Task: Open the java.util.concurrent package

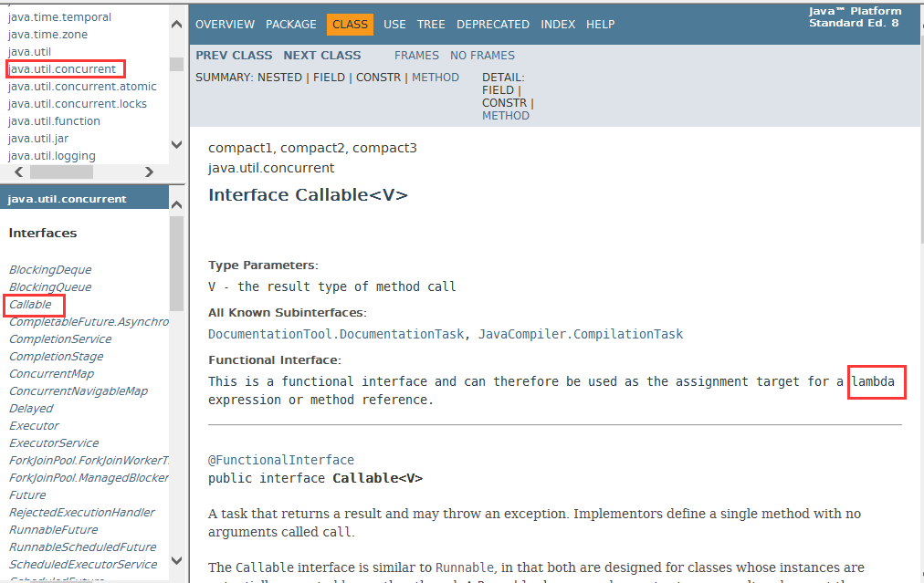Action: (62, 69)
